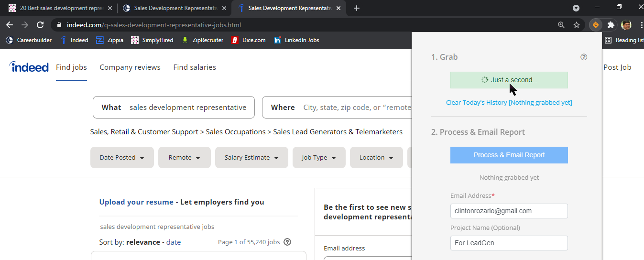
Task: Click the Project Name input field
Action: point(509,243)
